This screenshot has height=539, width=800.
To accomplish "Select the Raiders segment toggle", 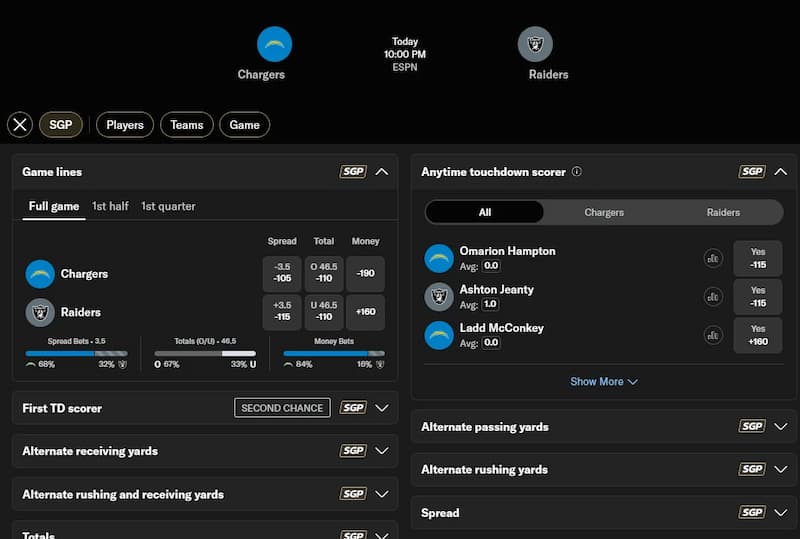I will pyautogui.click(x=723, y=212).
